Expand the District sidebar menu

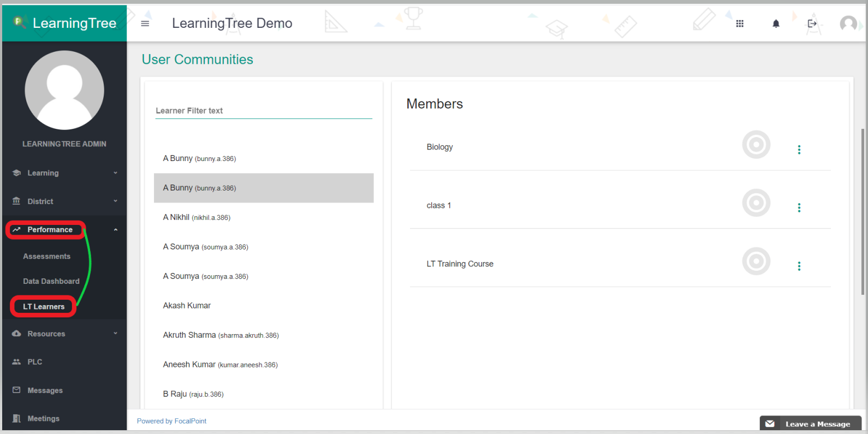(64, 201)
